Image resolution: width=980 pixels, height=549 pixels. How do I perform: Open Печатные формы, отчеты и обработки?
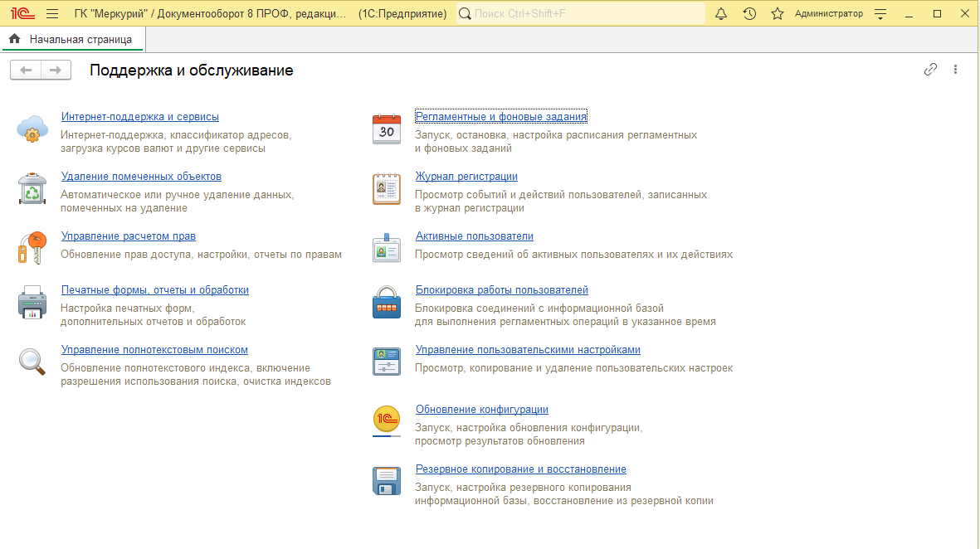click(x=155, y=289)
